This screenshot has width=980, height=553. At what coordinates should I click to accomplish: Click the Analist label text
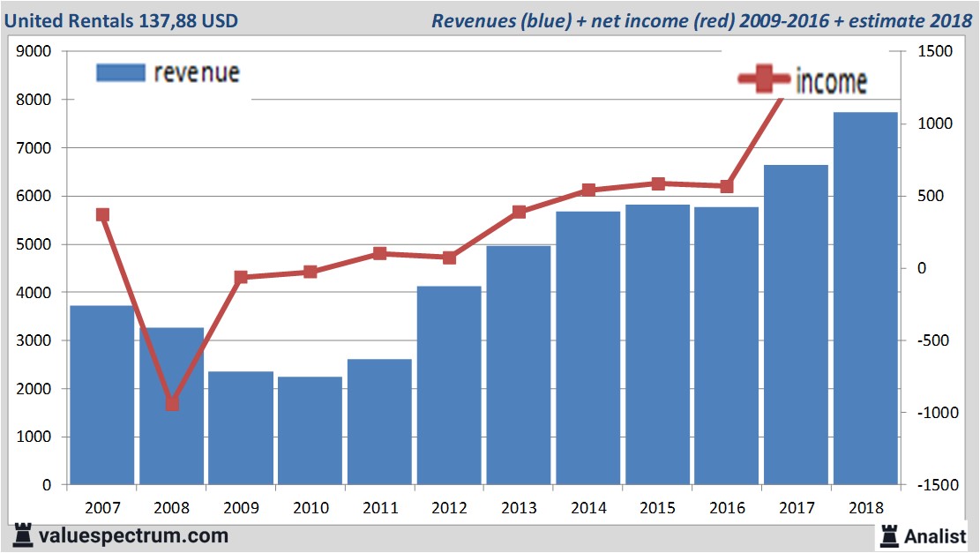[937, 535]
